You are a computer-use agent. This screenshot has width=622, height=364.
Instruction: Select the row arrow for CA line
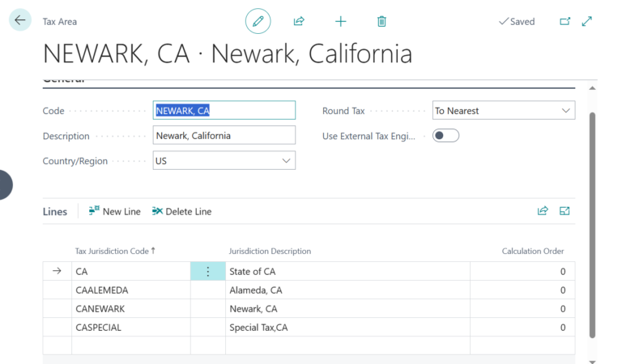point(58,271)
